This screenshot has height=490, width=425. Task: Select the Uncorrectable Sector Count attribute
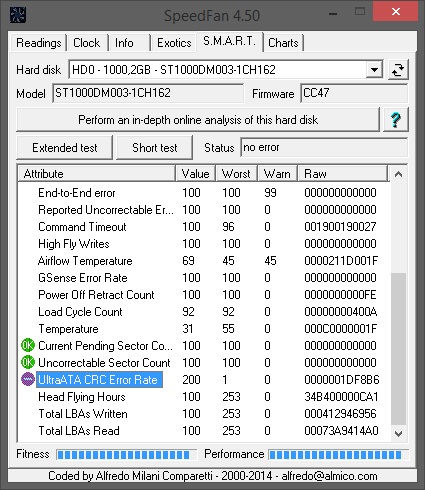(104, 363)
